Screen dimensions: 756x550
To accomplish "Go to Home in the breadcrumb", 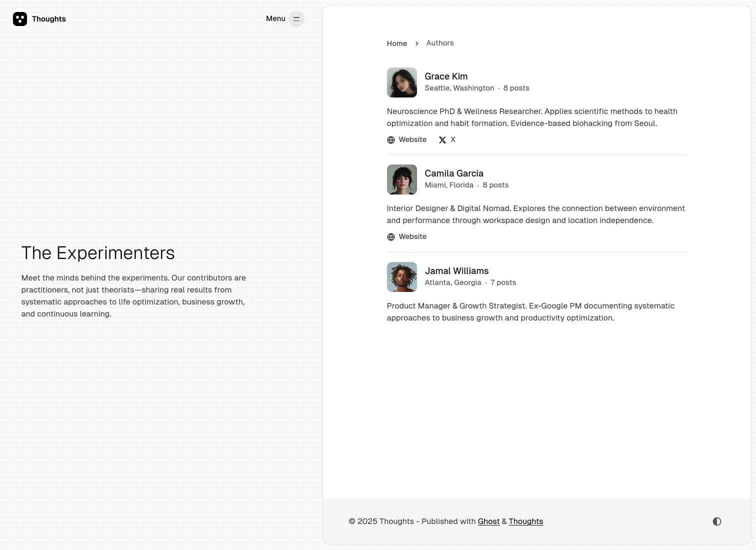I will point(396,43).
